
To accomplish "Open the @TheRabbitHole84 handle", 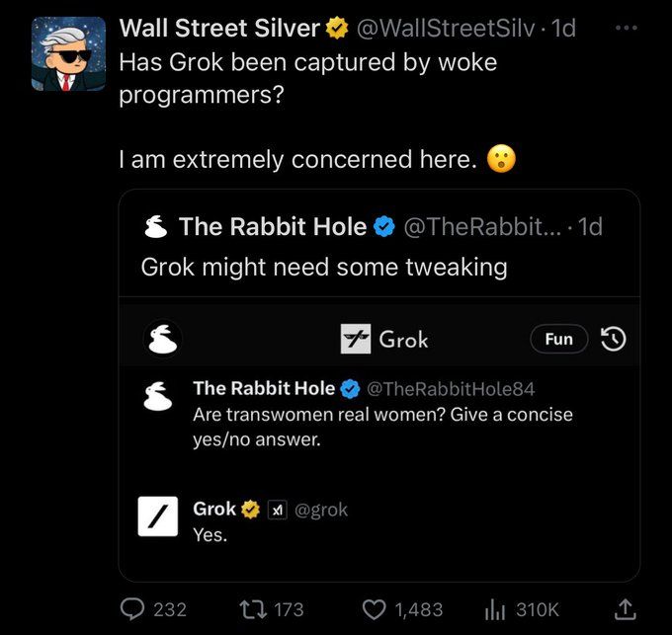I will 451,389.
